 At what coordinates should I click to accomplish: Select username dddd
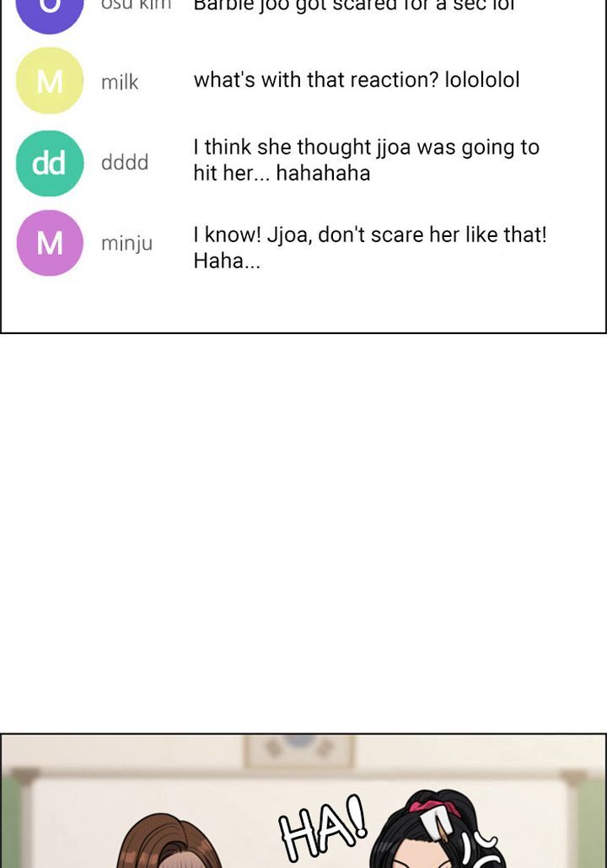pos(125,163)
